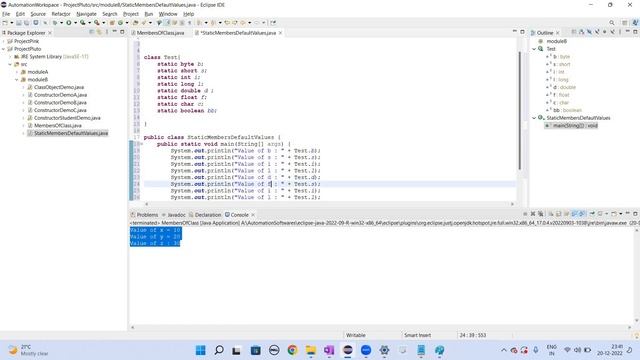Toggle Hide Static Members in Outline
Viewport: 640px width, 360px height.
click(x=597, y=32)
